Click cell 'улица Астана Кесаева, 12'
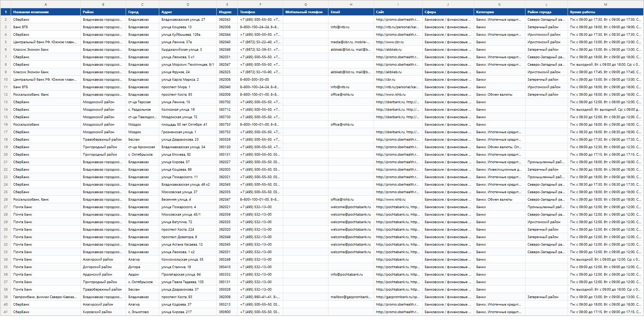Image resolution: width=644 pixels, height=322 pixels. click(x=188, y=245)
